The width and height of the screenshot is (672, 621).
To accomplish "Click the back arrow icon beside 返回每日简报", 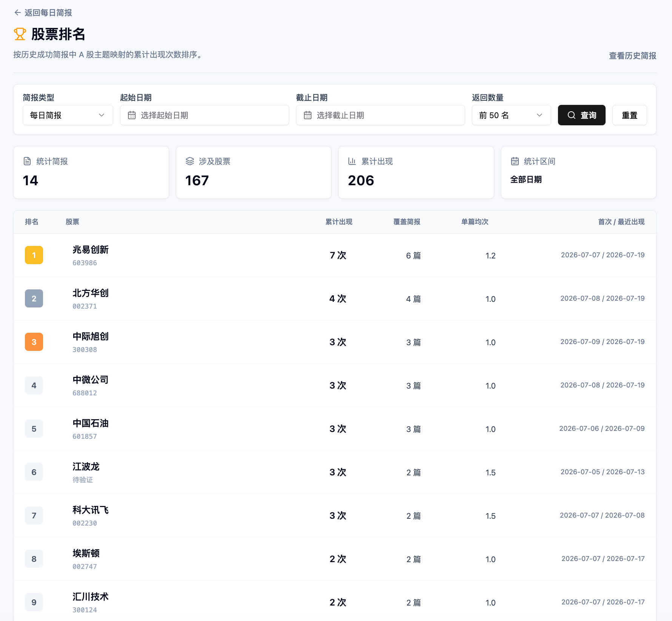I will click(x=17, y=13).
